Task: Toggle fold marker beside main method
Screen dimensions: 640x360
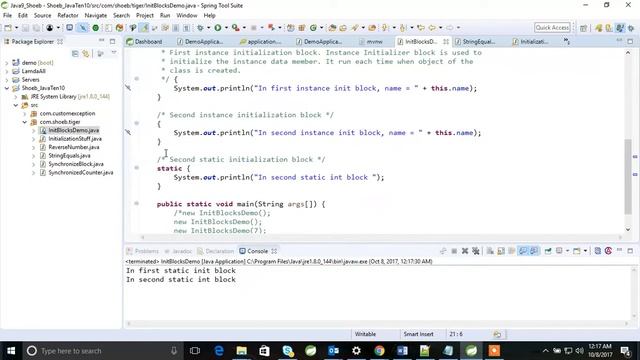Action: coord(137,203)
